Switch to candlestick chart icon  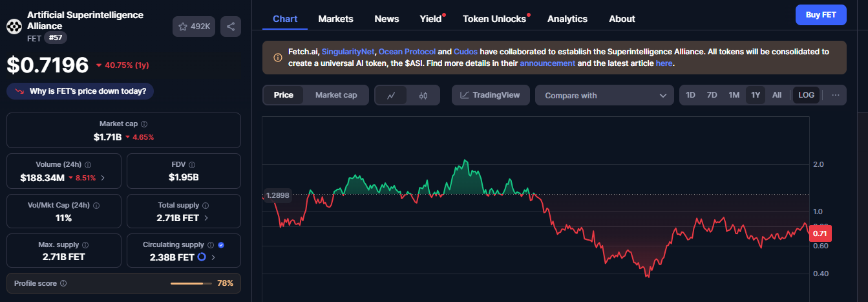(x=423, y=95)
